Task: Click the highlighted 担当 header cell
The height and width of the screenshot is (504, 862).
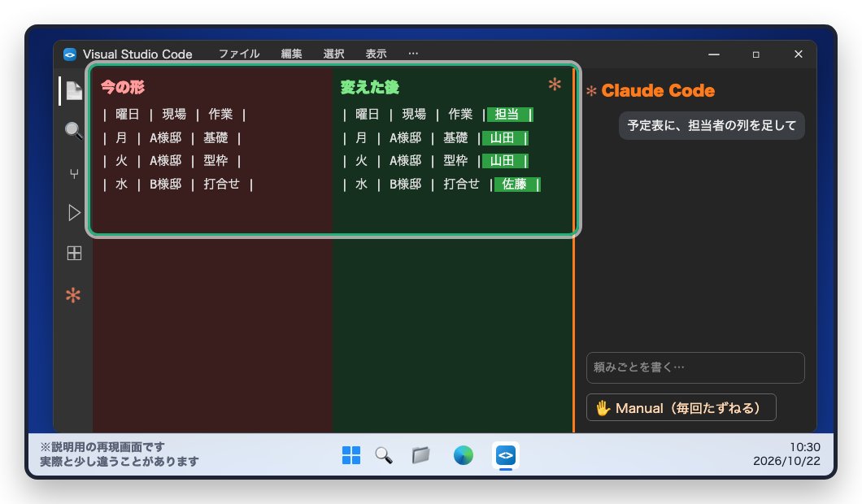Action: pyautogui.click(x=510, y=115)
